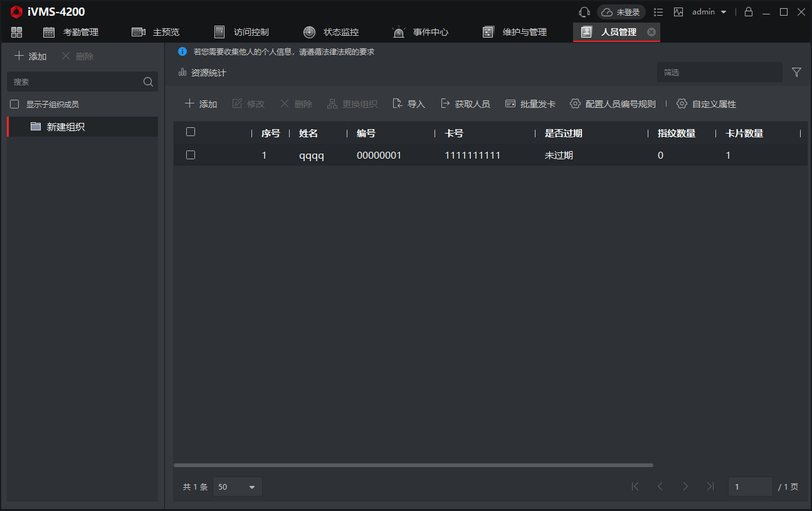
Task: Click 导入 import button
Action: coord(409,104)
